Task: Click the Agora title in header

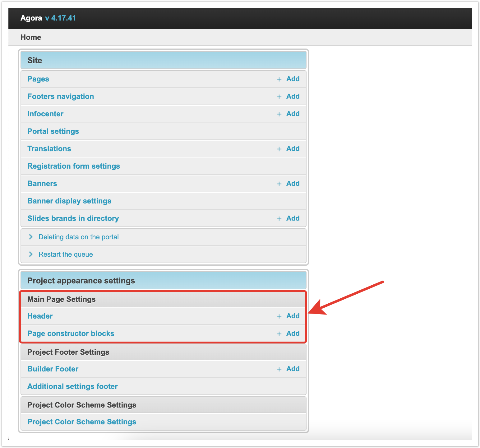Action: [31, 18]
